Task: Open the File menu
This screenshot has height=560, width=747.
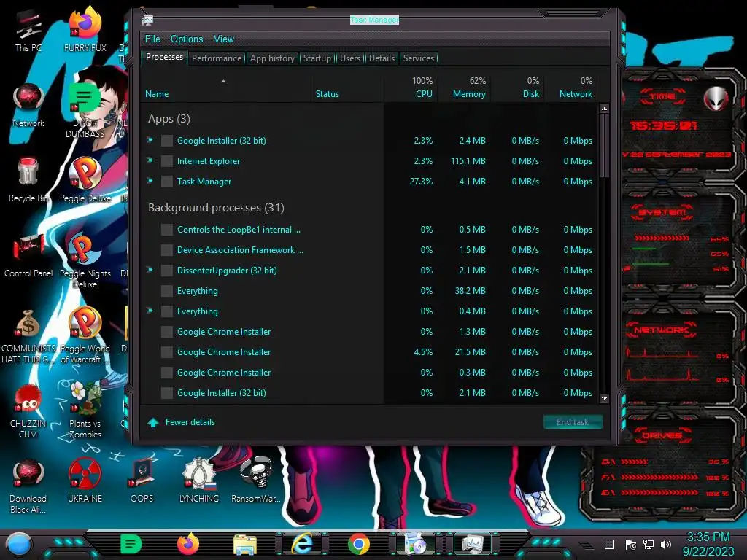Action: point(152,39)
